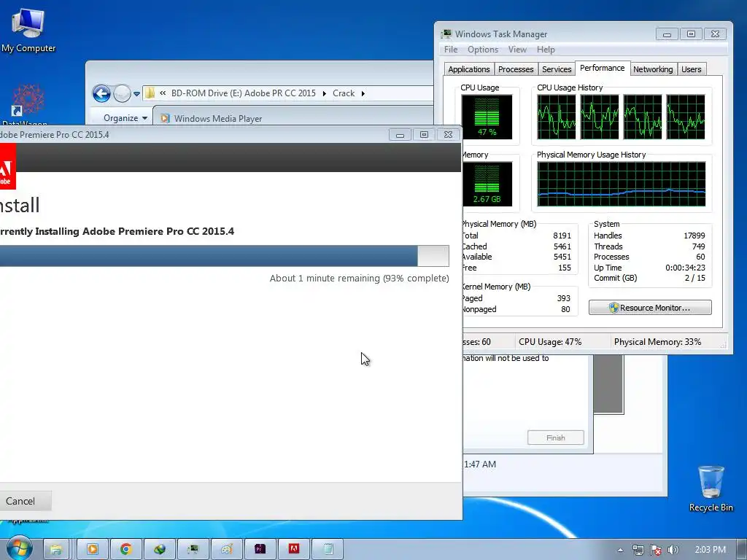Image resolution: width=747 pixels, height=560 pixels.
Task: Open the Recycle Bin desktop icon
Action: click(x=711, y=488)
